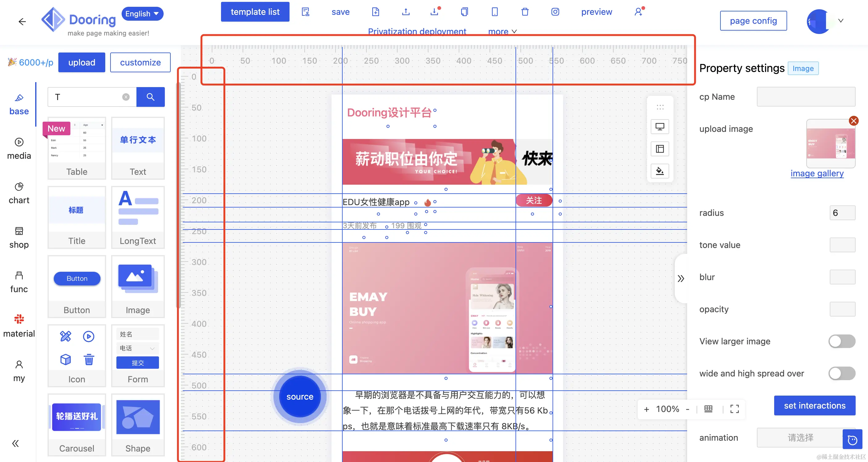
Task: Select the Image component thumbnail
Action: point(137,286)
